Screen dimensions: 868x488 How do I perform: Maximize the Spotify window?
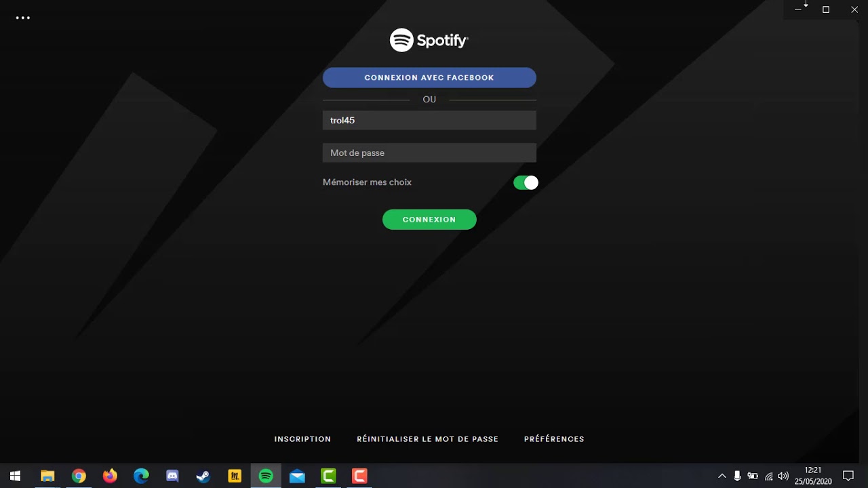pos(826,9)
